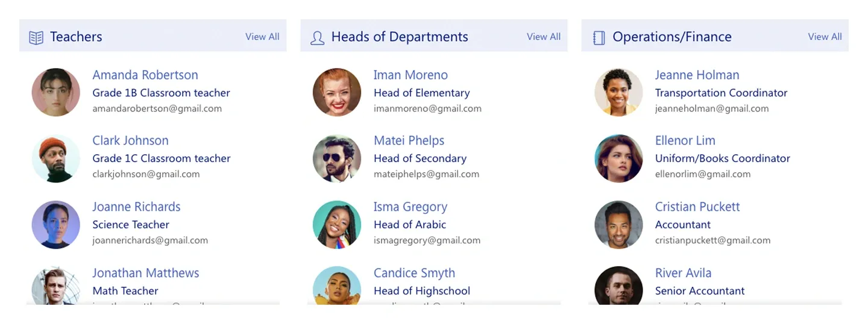Open the Joanne Richards name link
868x324 pixels.
tap(136, 207)
